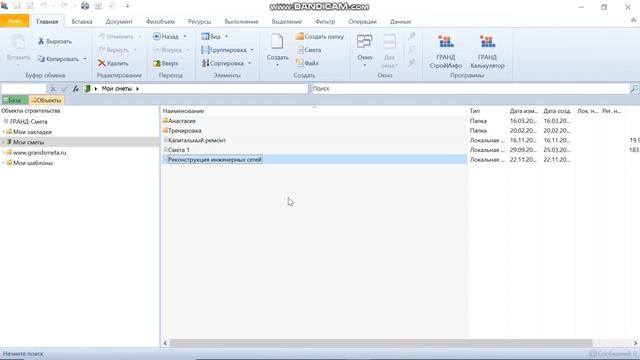This screenshot has height=360, width=640.
Task: Switch to the Выделение ribbon tab
Action: tap(287, 22)
